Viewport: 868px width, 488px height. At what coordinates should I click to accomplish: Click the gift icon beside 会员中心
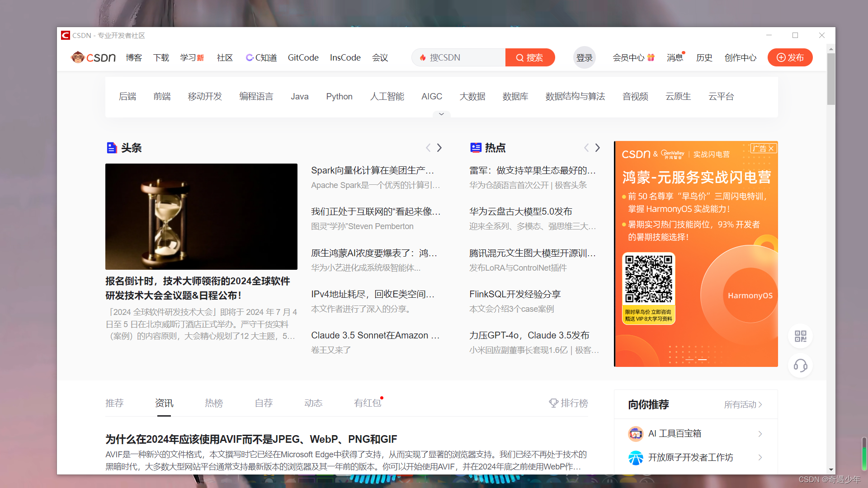(651, 57)
